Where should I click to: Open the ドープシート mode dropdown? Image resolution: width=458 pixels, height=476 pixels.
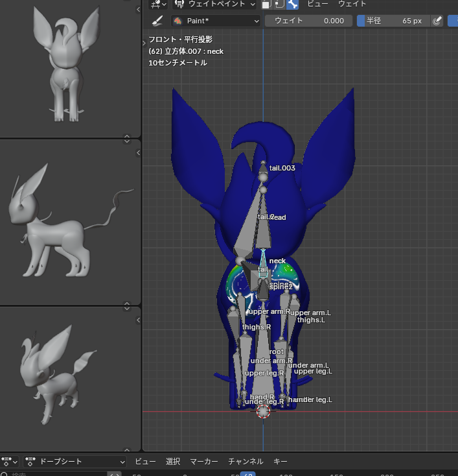click(x=74, y=462)
